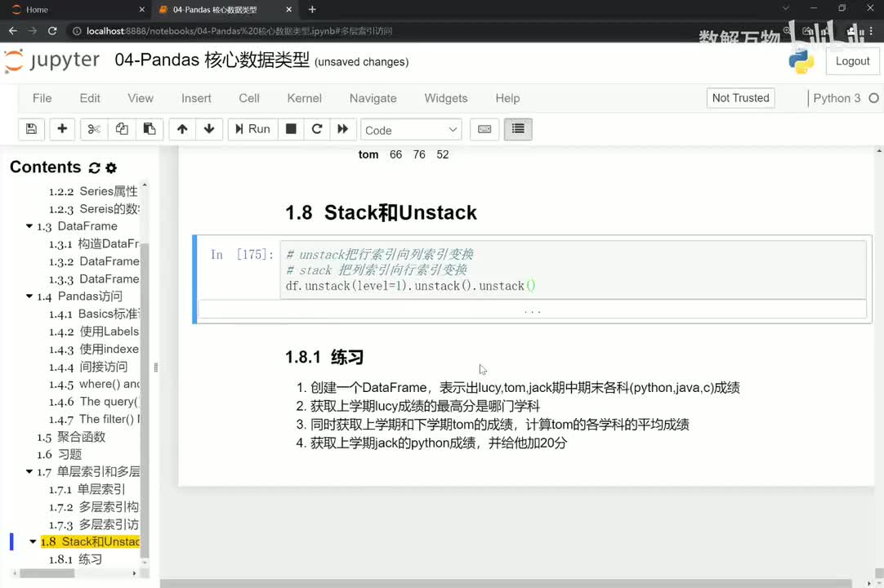The height and width of the screenshot is (588, 884).
Task: Go to 1.4.4 间接访问 in Contents
Action: [88, 367]
